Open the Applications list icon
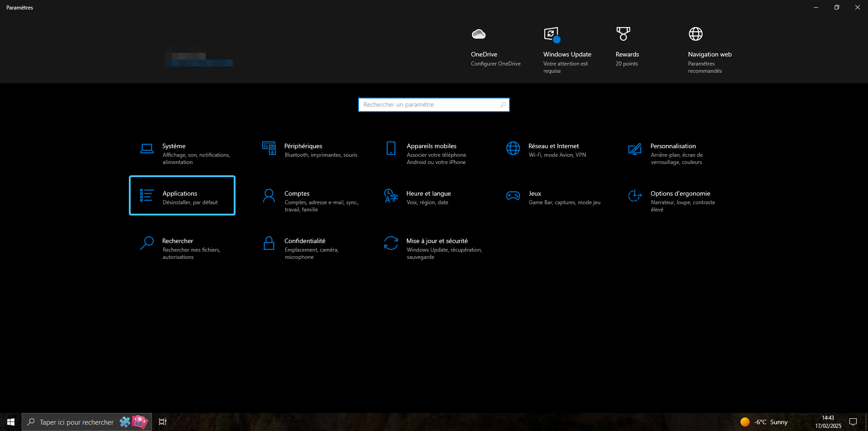Viewport: 868px width, 431px height. (146, 195)
